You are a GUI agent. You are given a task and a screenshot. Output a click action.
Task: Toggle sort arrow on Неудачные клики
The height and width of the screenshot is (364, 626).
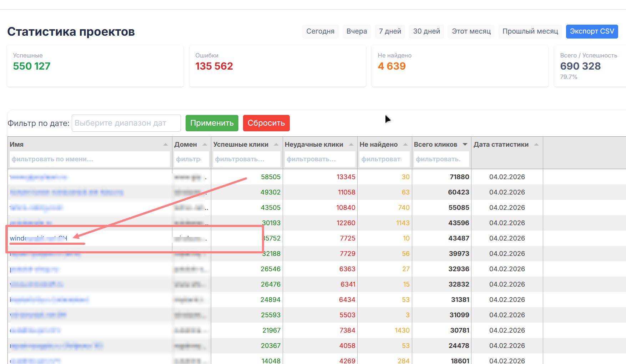coord(351,145)
